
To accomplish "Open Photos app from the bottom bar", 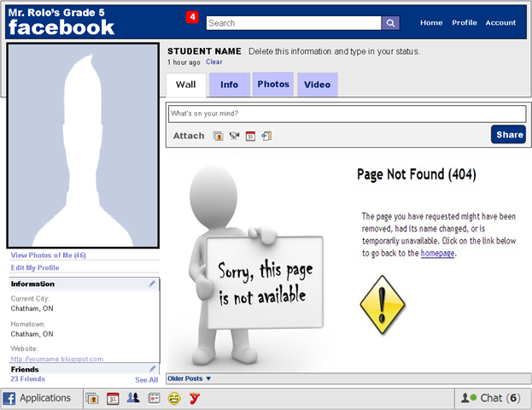I will point(92,398).
